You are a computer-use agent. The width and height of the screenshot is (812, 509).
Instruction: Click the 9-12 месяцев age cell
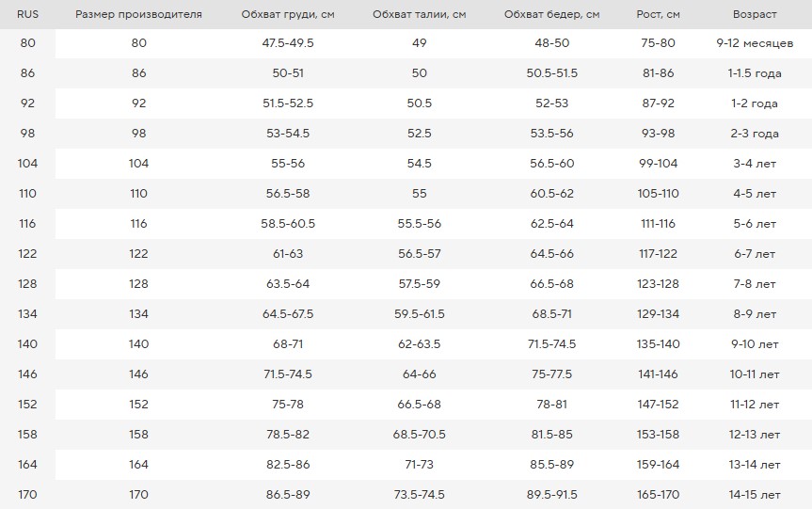click(755, 43)
